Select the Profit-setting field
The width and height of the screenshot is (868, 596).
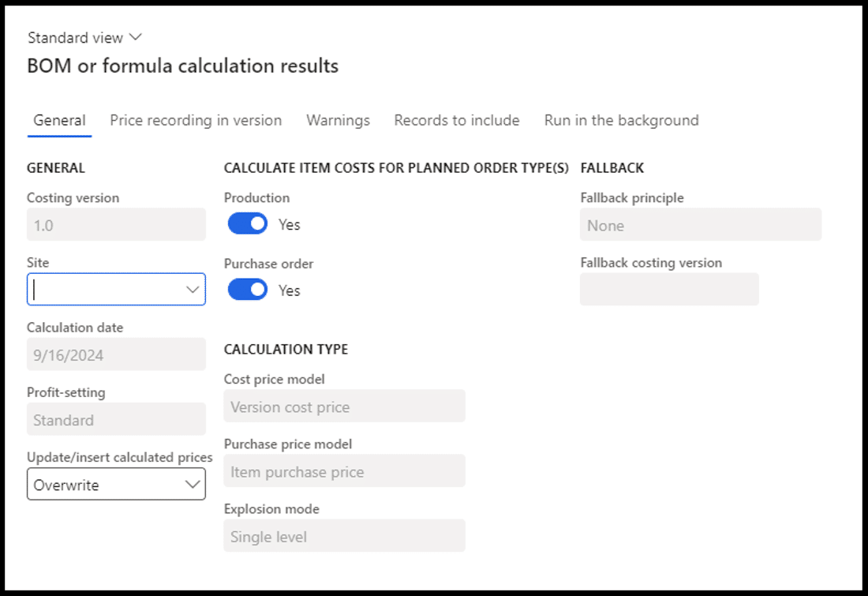[116, 420]
